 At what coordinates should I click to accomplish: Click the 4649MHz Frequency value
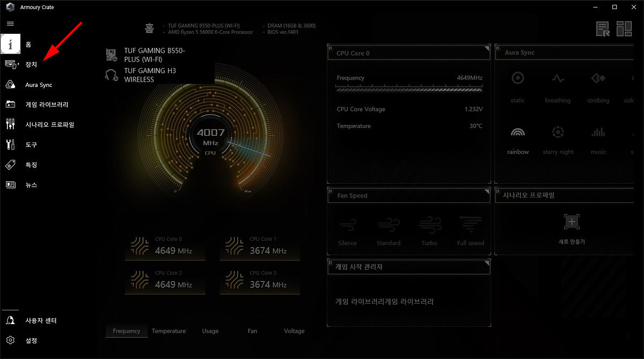tap(470, 78)
